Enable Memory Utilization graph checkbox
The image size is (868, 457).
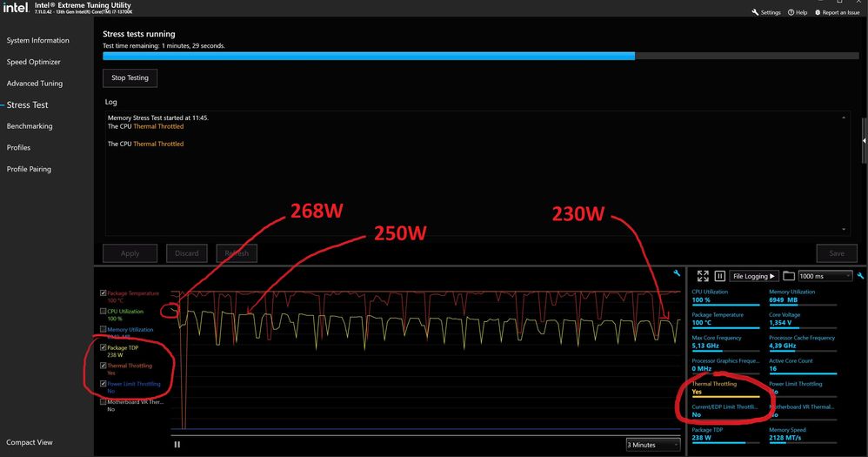click(x=103, y=329)
